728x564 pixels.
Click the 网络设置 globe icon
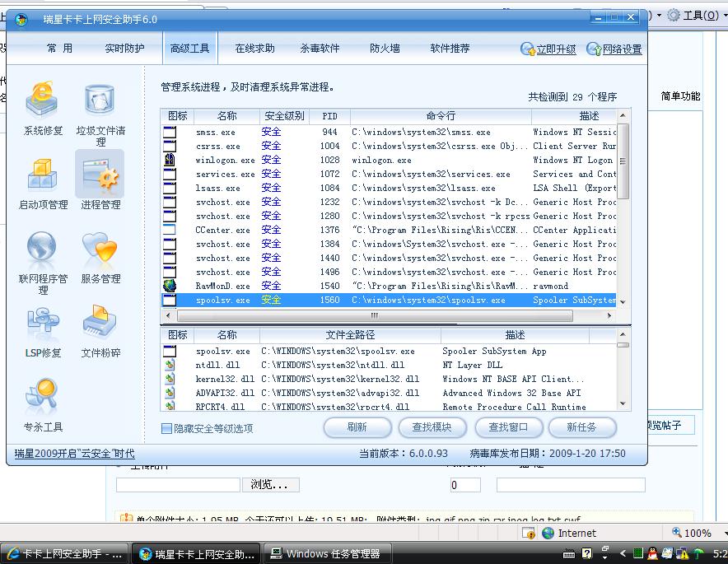(594, 49)
